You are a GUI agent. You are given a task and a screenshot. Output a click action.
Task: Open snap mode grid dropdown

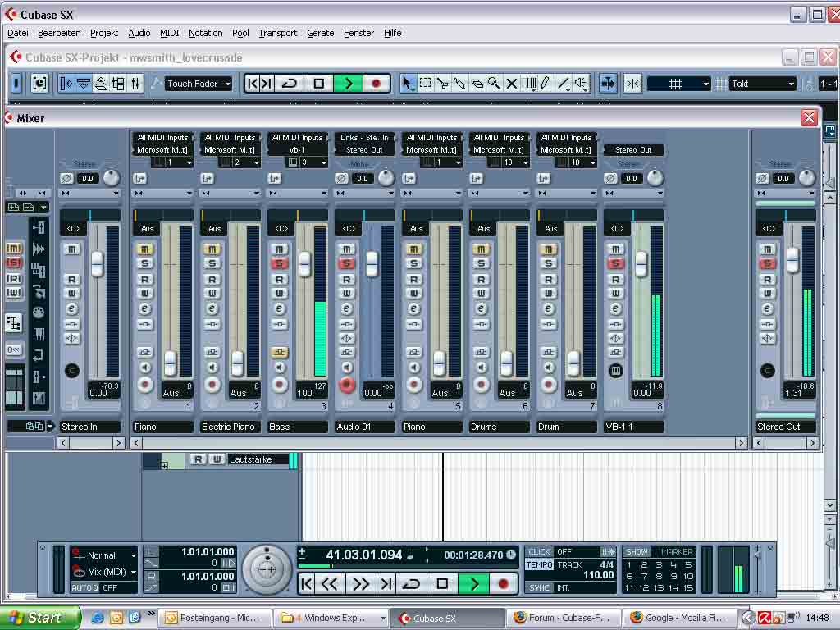[678, 84]
